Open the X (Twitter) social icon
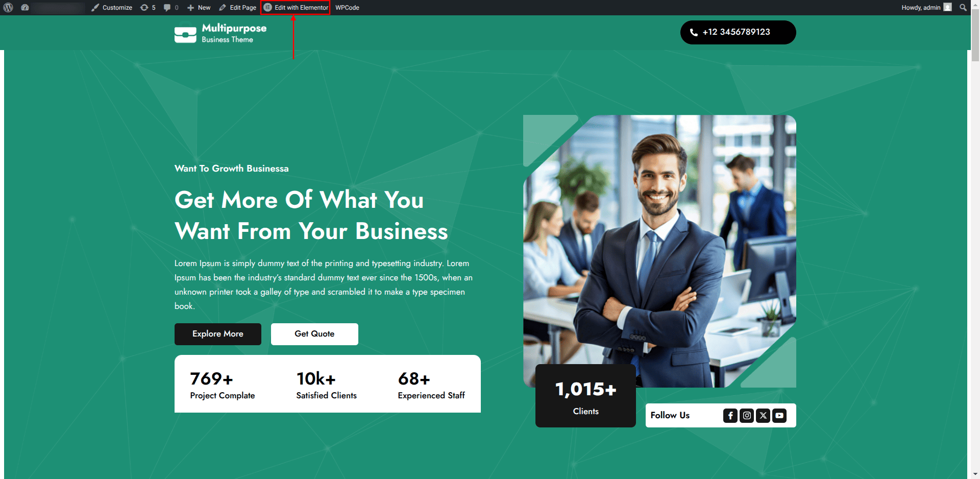 [x=763, y=416]
